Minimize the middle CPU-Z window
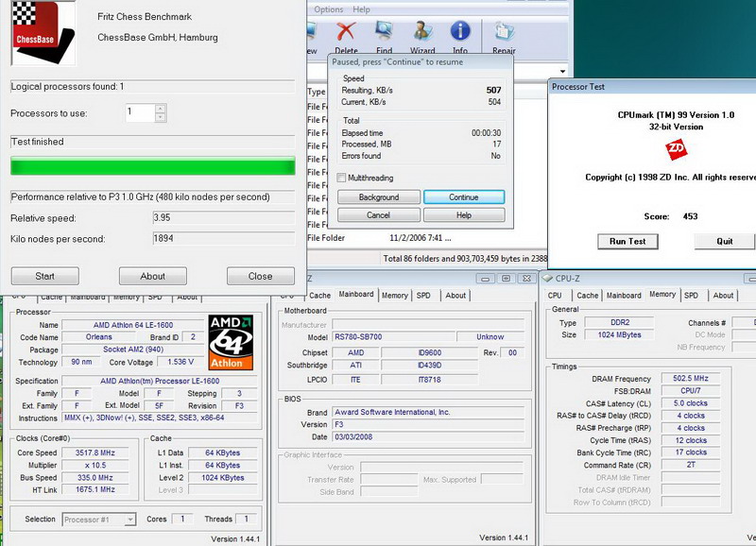 click(x=485, y=279)
